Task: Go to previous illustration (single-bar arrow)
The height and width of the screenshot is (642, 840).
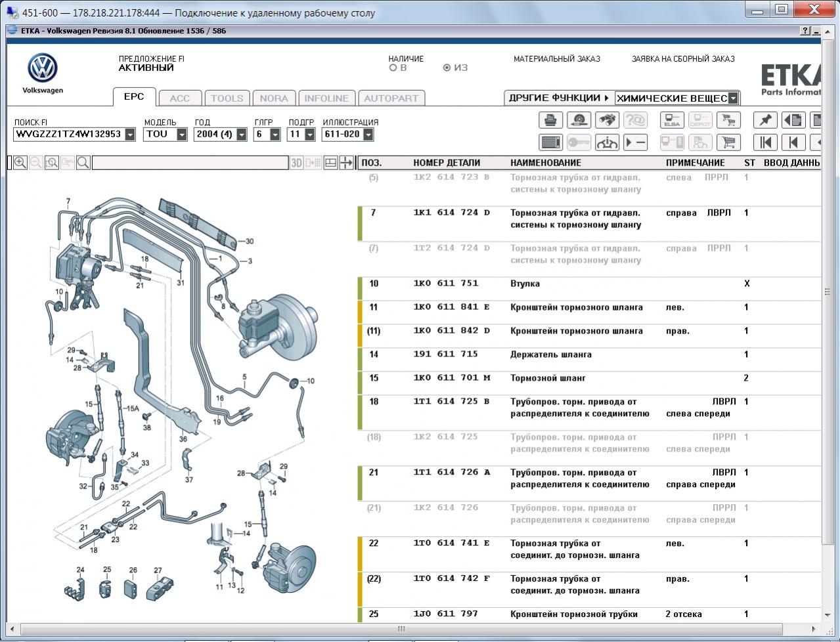Action: (793, 142)
